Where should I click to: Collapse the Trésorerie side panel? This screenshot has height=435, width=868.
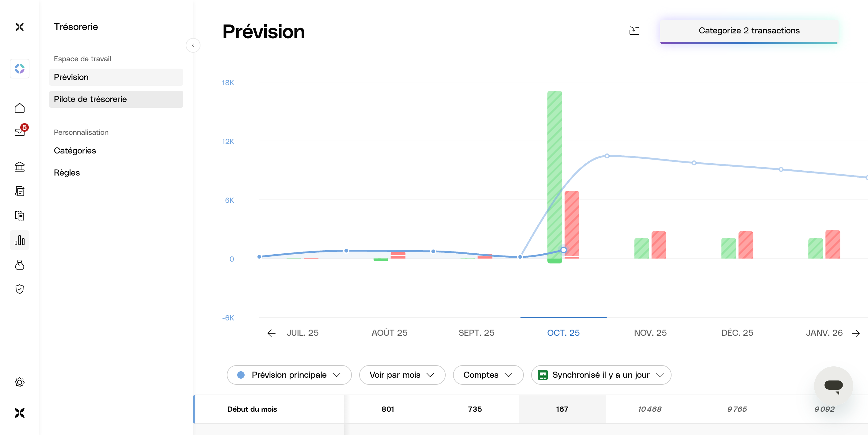click(x=193, y=45)
